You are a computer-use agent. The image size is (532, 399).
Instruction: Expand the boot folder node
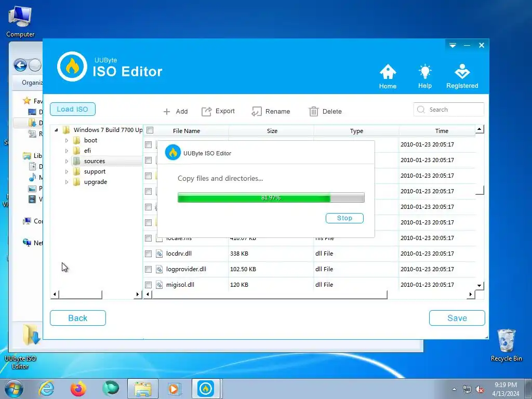(x=67, y=140)
